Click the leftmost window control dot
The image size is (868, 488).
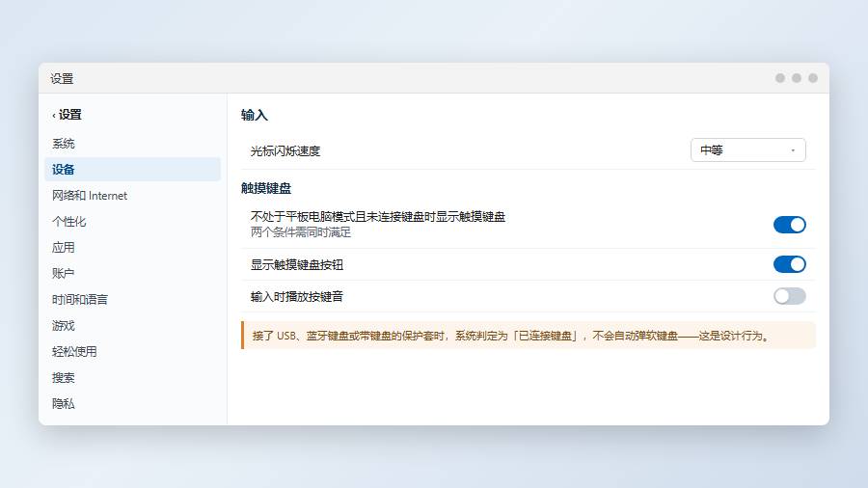point(780,78)
